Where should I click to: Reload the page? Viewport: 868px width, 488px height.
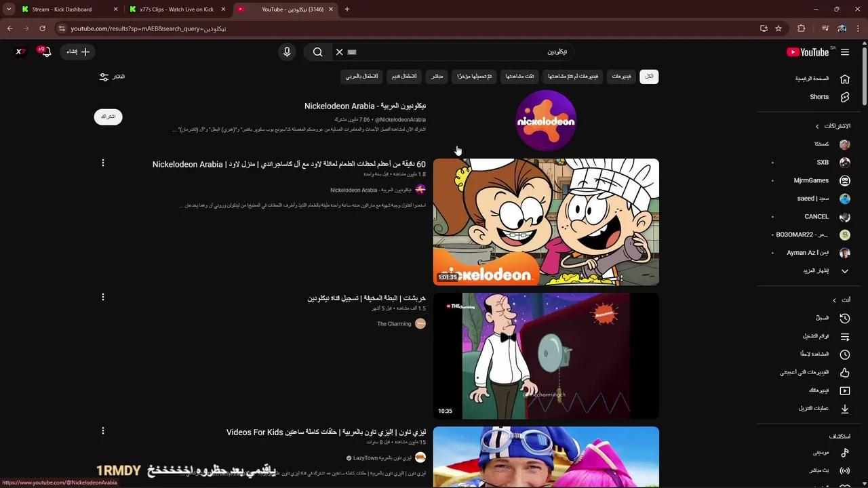tap(42, 28)
